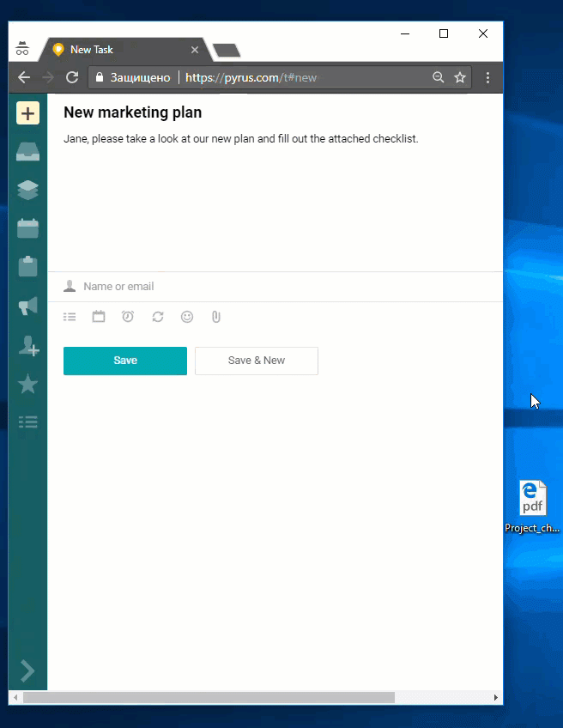Screen dimensions: 563x728
Task: Click the zoom magnifier icon in address bar
Action: click(x=439, y=77)
